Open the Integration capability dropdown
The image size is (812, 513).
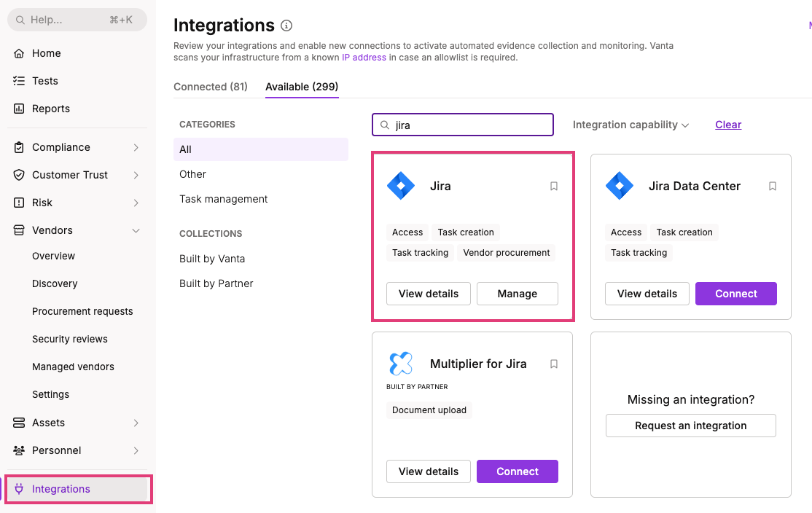[x=631, y=125]
